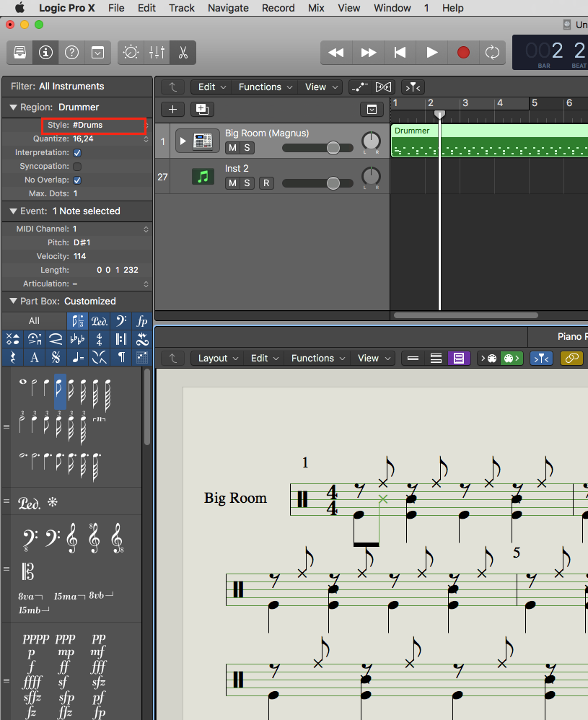Open tracks area Functions dropdown
The height and width of the screenshot is (720, 588).
click(265, 87)
